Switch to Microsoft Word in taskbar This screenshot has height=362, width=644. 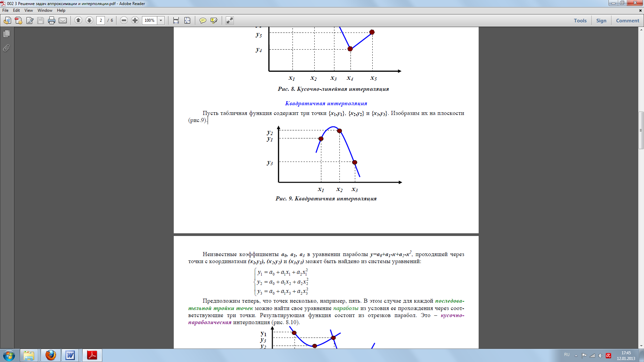click(x=70, y=355)
